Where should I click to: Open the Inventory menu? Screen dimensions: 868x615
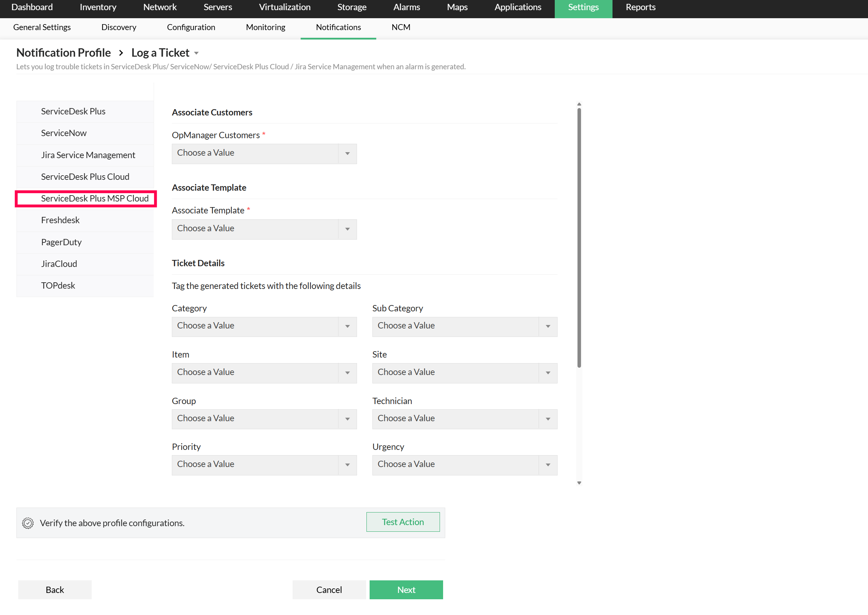[98, 7]
